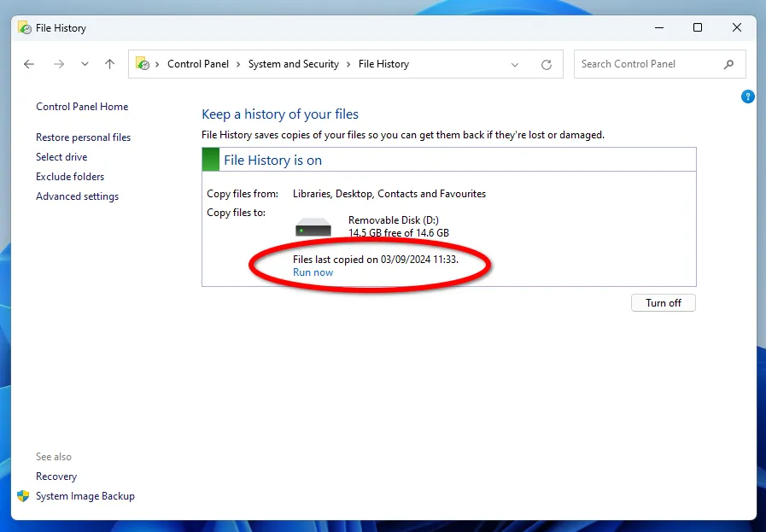Open Recent locations dropdown arrow
The image size is (766, 532).
[85, 64]
